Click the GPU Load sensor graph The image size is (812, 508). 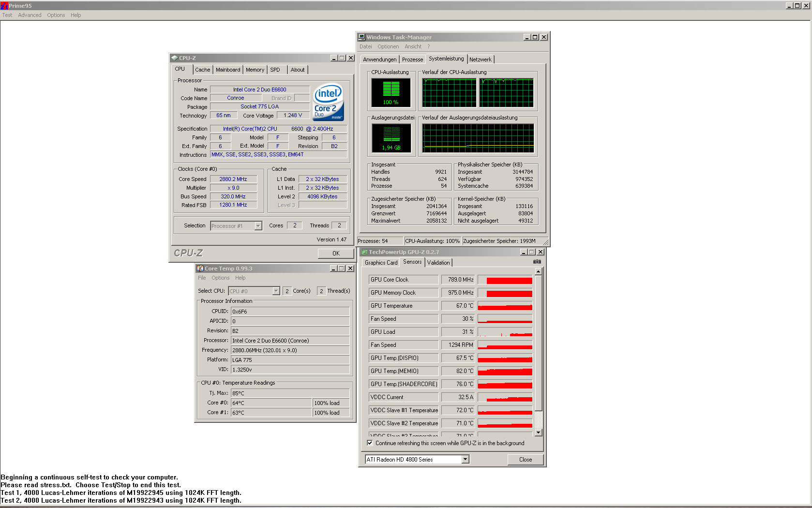pyautogui.click(x=505, y=332)
